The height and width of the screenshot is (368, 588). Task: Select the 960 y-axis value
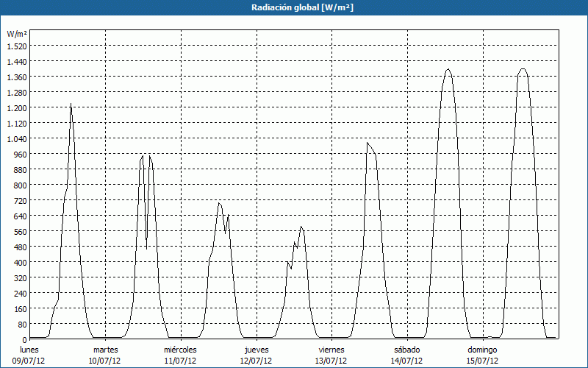click(20, 155)
